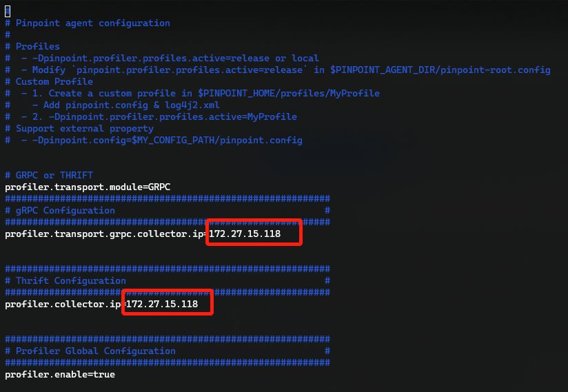This screenshot has height=392, width=568.
Task: Click the "# Profiler Global Configuration" heading
Action: [x=90, y=351]
